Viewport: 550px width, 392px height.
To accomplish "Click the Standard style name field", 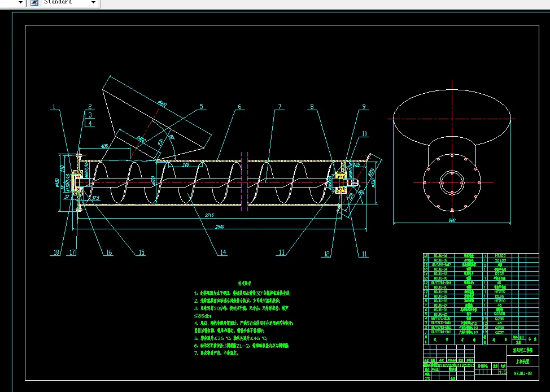I will 66,2.
